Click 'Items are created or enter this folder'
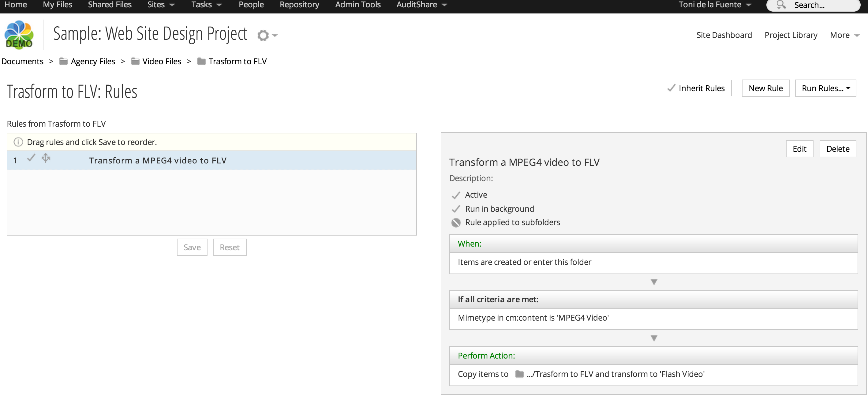 coord(524,262)
